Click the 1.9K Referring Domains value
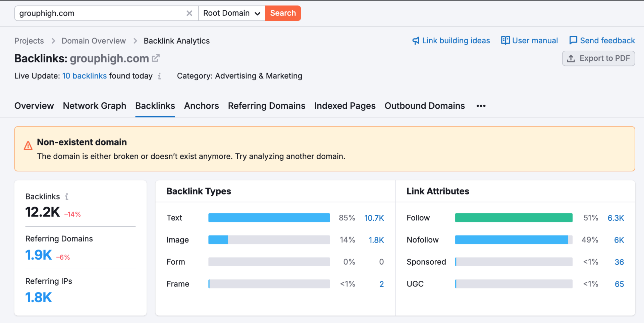Viewport: 644px width, 323px height. point(39,255)
